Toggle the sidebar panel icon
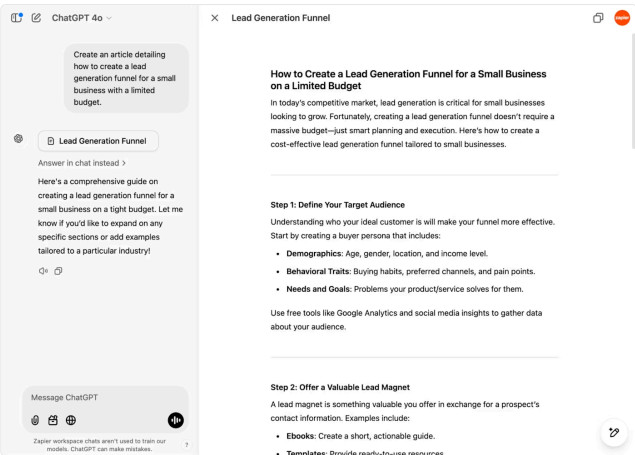Image resolution: width=635 pixels, height=455 pixels. coord(16,18)
